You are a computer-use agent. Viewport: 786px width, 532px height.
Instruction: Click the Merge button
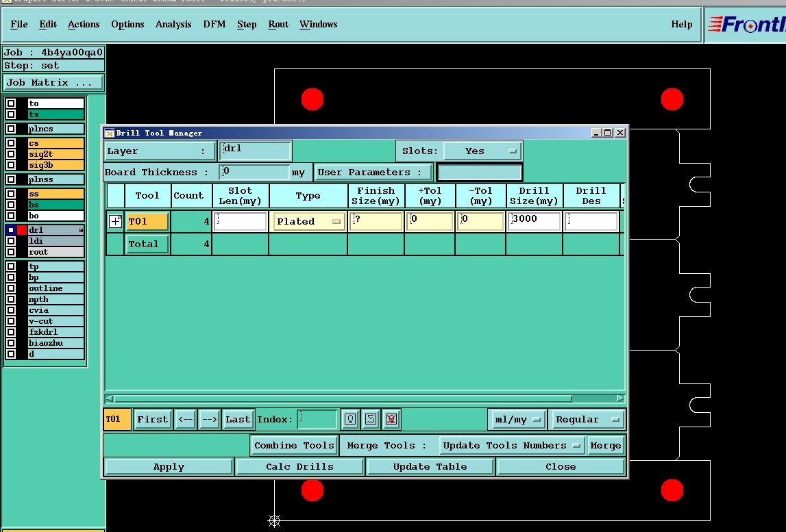pyautogui.click(x=606, y=445)
